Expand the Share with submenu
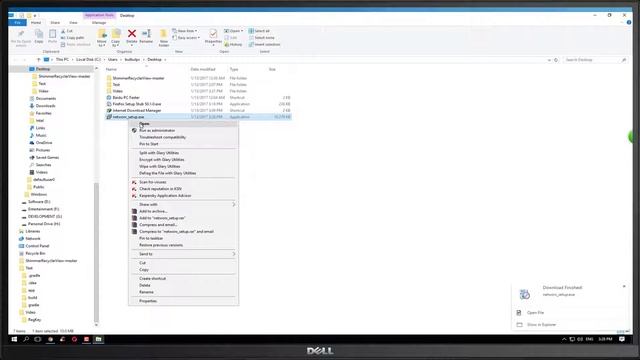 (183, 204)
